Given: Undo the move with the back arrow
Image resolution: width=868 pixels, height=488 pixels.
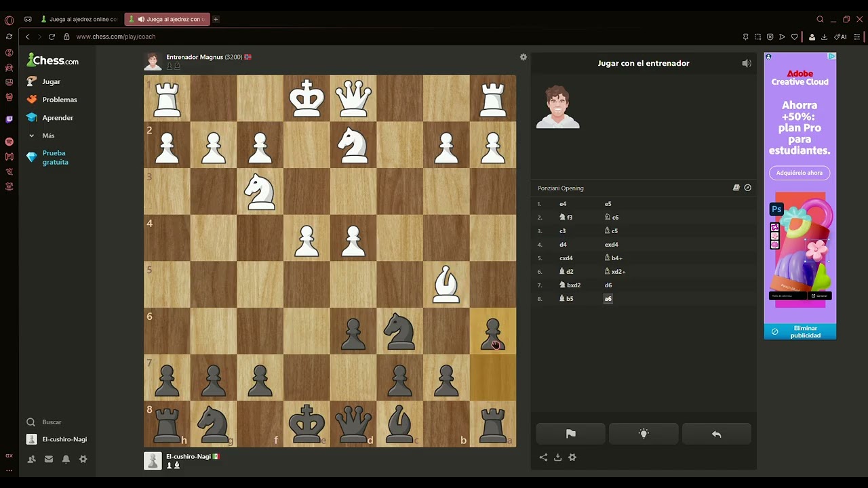Looking at the screenshot, I should 716,434.
